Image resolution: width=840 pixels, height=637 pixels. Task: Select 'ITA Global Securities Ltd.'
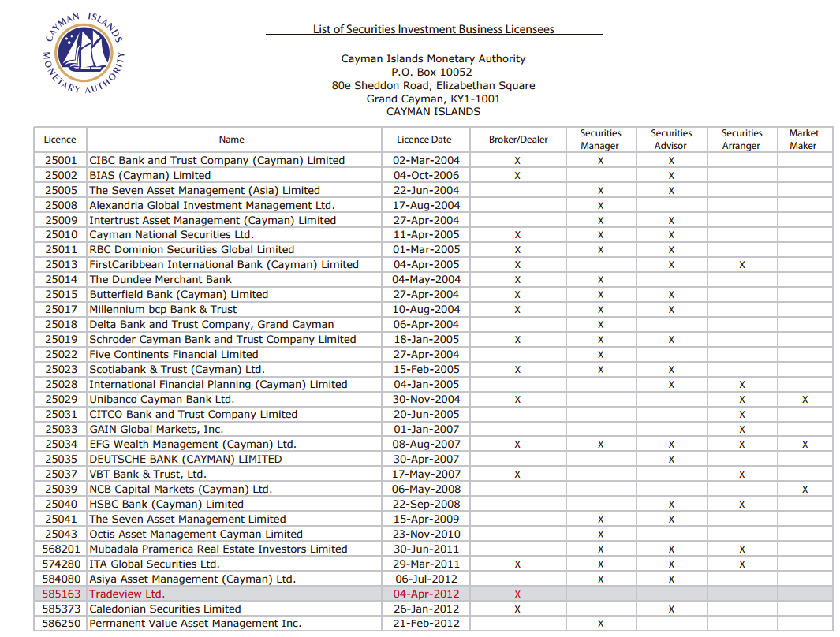tap(155, 564)
